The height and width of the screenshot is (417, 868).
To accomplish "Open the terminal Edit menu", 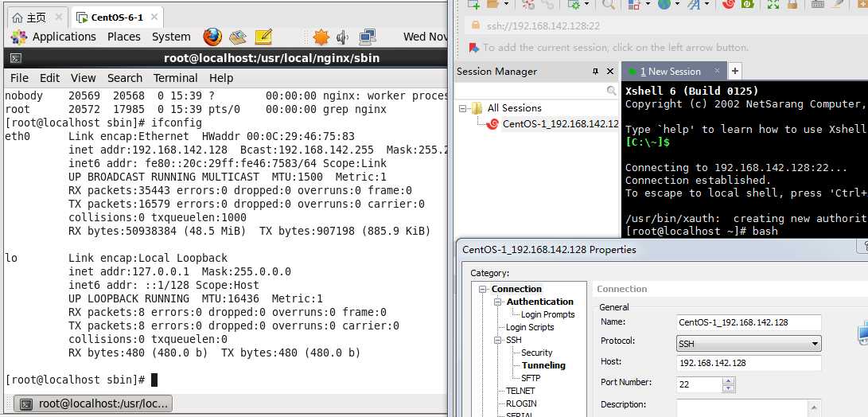I will (50, 78).
